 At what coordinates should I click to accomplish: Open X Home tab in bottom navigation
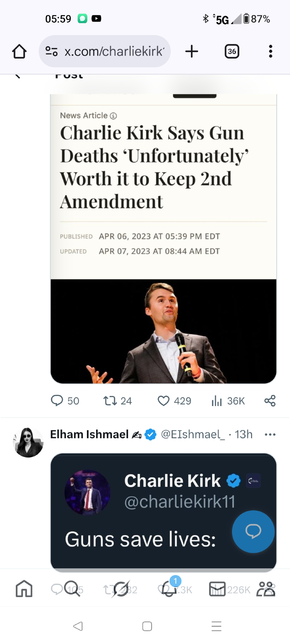click(x=24, y=589)
